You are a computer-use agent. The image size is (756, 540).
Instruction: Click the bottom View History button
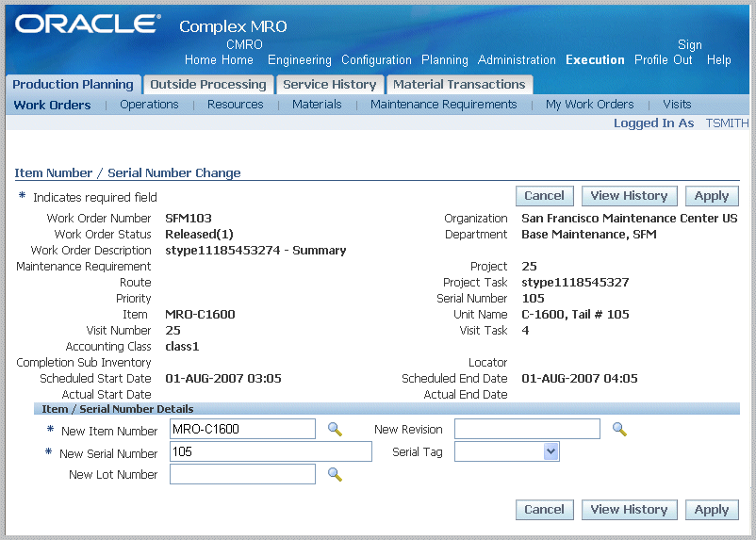629,510
